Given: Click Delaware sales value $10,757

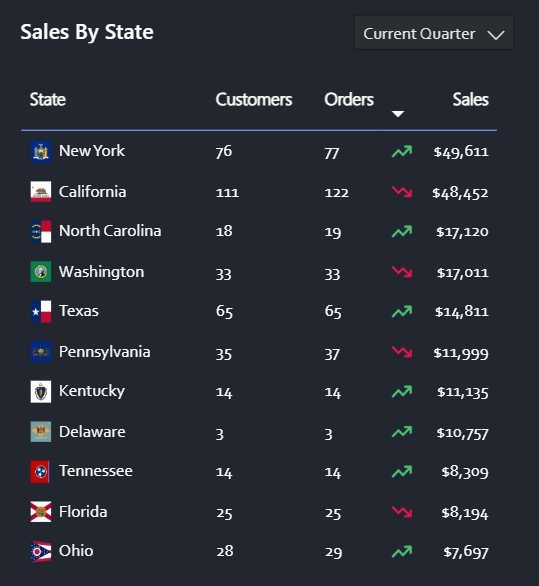Looking at the screenshot, I should click(462, 433).
